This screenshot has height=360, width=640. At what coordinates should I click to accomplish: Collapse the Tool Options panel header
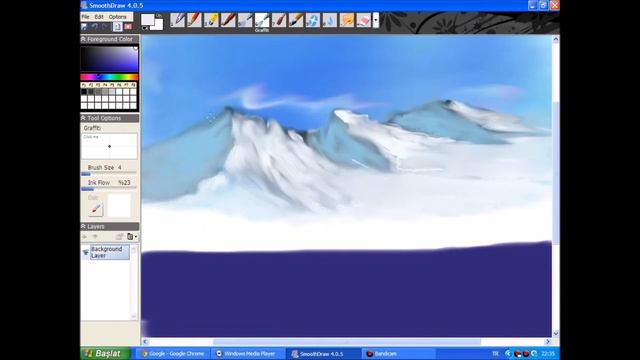point(110,118)
